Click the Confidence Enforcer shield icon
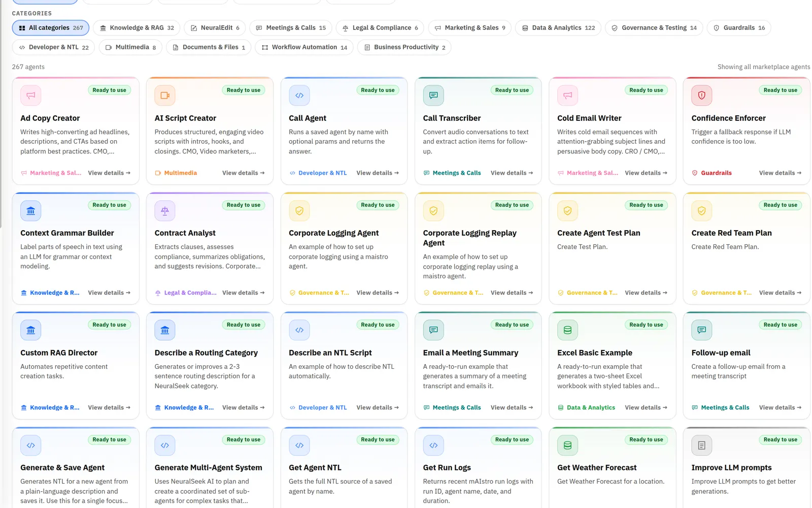 (702, 96)
